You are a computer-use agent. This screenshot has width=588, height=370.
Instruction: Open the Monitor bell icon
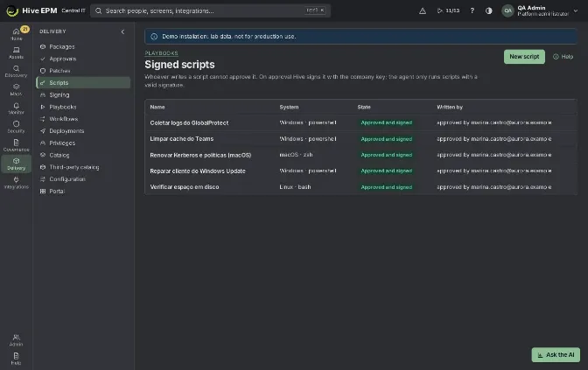click(16, 108)
